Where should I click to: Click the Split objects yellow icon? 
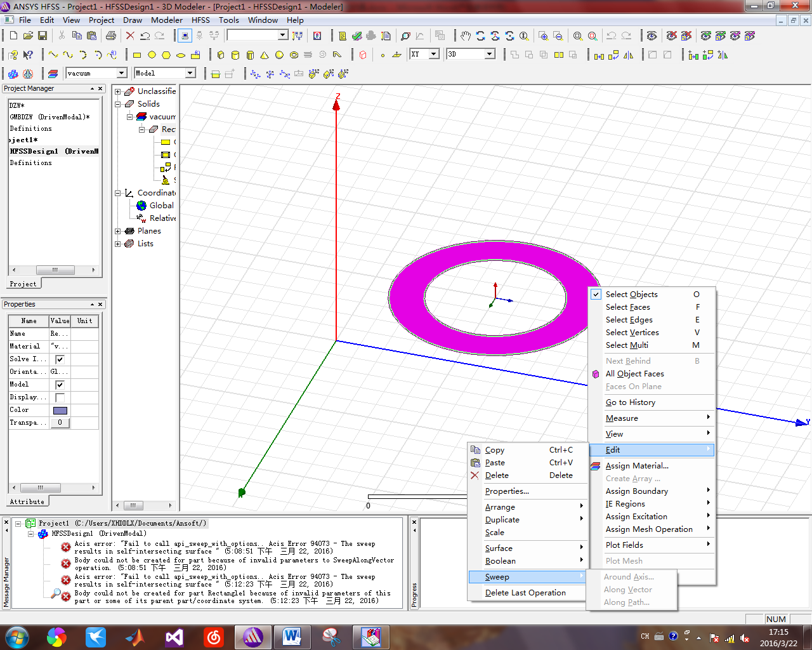(559, 55)
